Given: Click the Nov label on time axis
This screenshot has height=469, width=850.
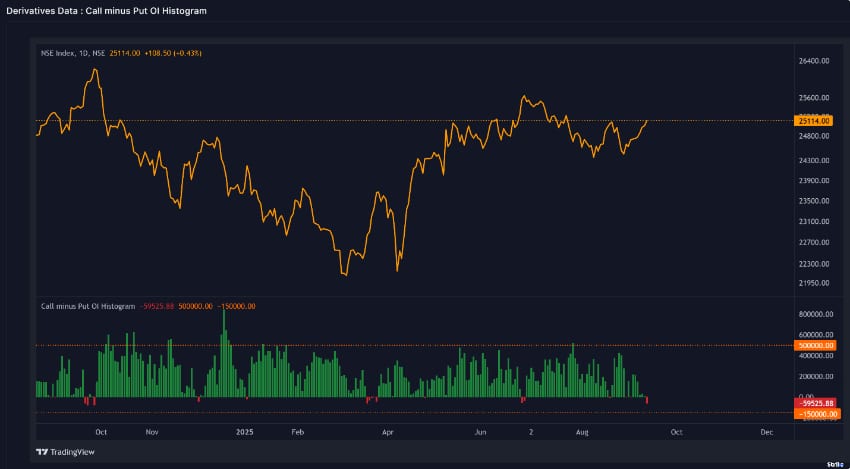Looking at the screenshot, I should [152, 432].
